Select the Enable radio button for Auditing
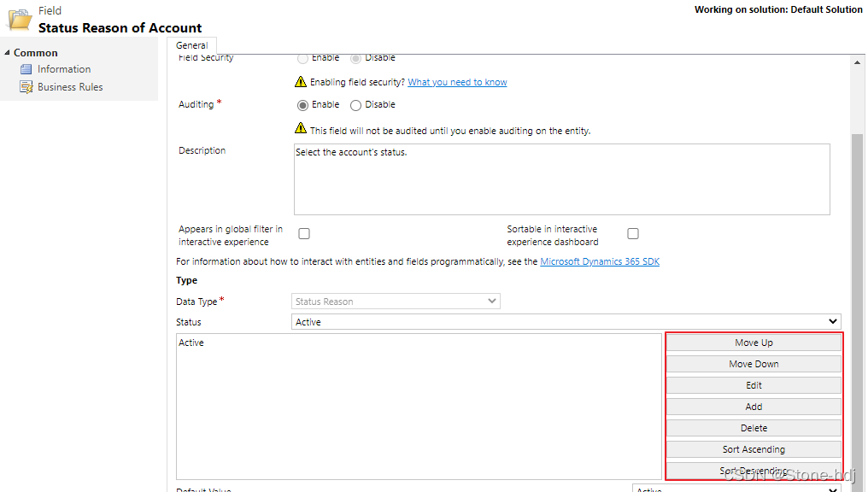Image resolution: width=868 pixels, height=492 pixels. pyautogui.click(x=303, y=104)
